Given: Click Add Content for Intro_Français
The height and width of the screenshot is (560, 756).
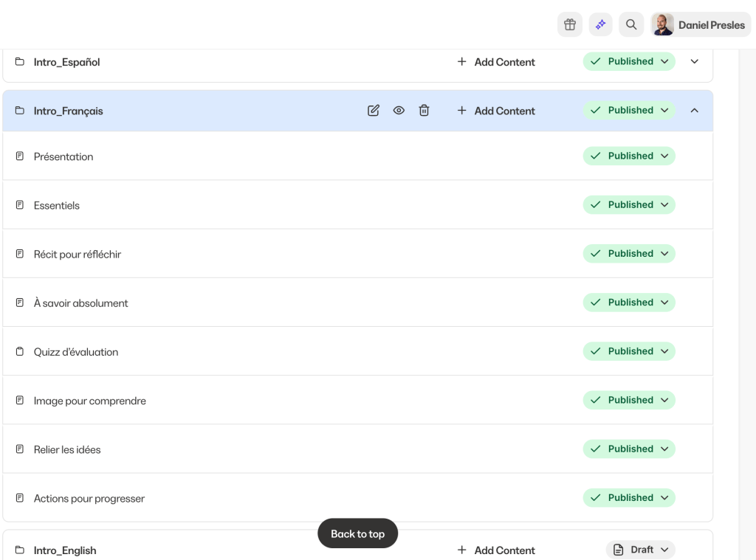Looking at the screenshot, I should (496, 111).
